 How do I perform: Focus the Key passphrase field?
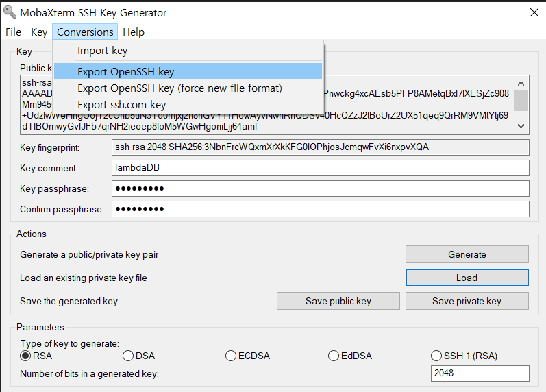click(321, 188)
